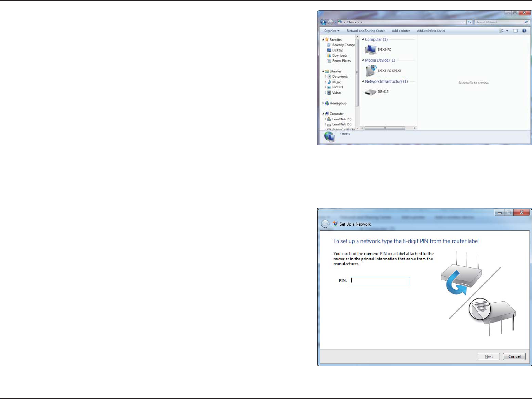Close the Set Up a Network window
532x399 pixels.
[521, 212]
